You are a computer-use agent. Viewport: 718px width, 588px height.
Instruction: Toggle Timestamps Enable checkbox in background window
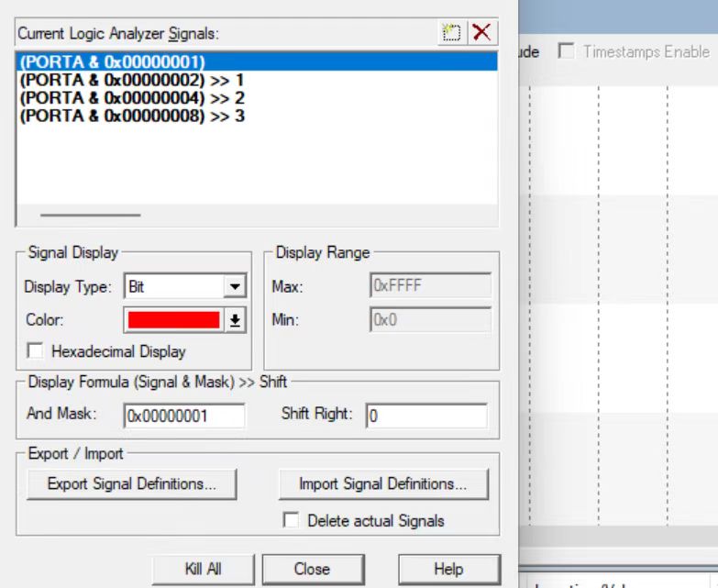pyautogui.click(x=566, y=50)
